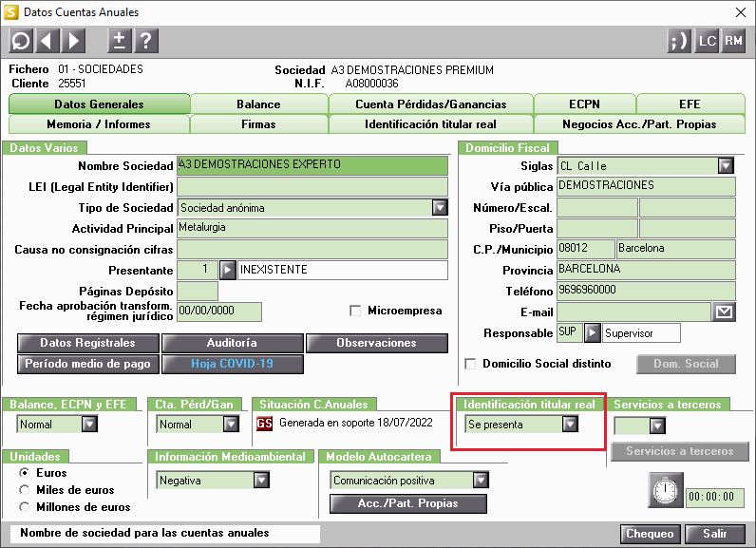The image size is (756, 548).
Task: Click the Páginas Depósito field
Action: [198, 292]
